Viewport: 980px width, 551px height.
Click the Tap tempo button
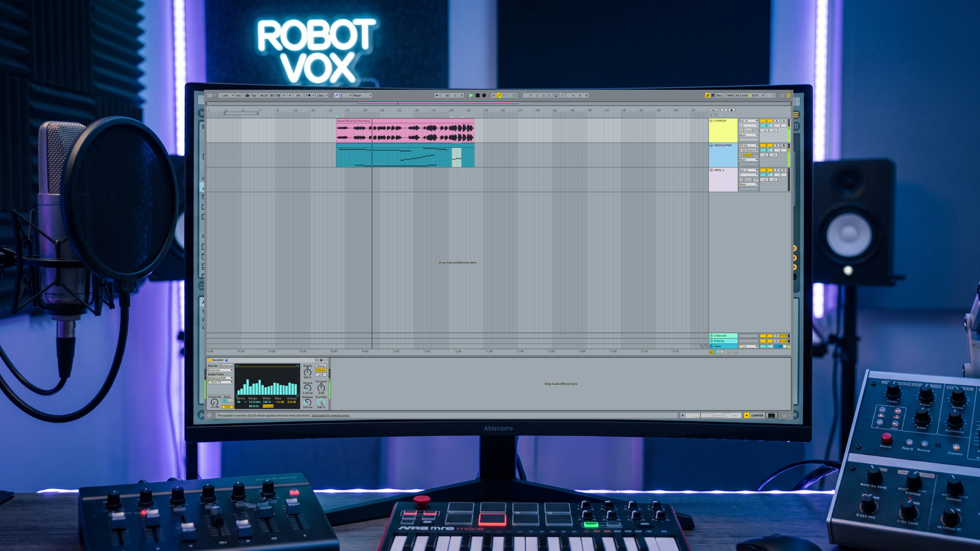click(x=254, y=95)
